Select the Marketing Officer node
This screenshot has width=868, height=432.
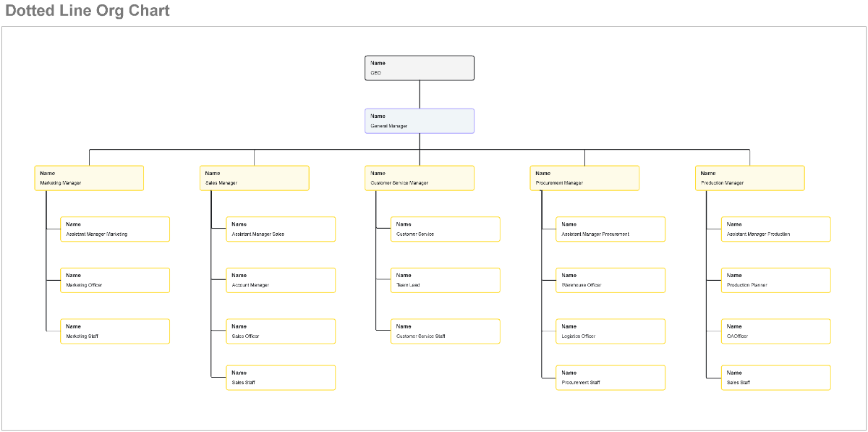[x=115, y=280]
